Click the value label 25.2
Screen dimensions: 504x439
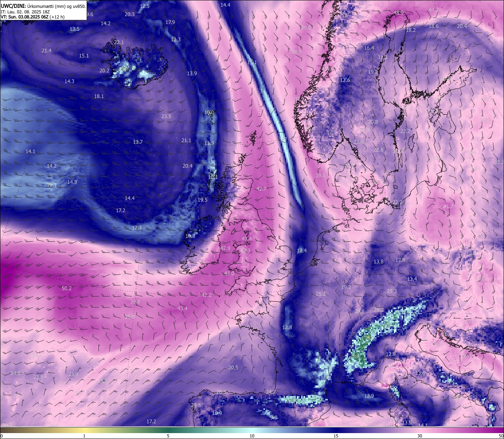321,294
